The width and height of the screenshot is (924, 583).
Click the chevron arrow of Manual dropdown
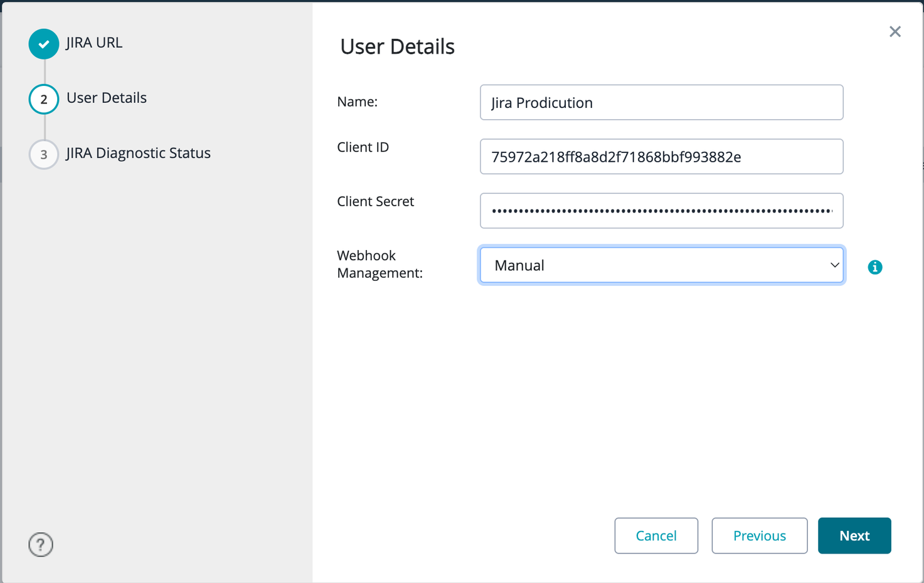pos(834,265)
